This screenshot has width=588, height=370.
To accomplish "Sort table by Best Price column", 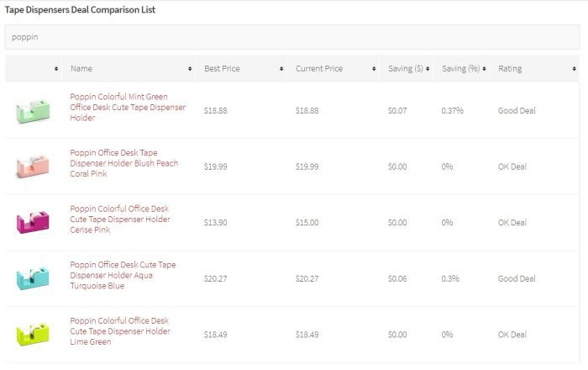I will 242,69.
